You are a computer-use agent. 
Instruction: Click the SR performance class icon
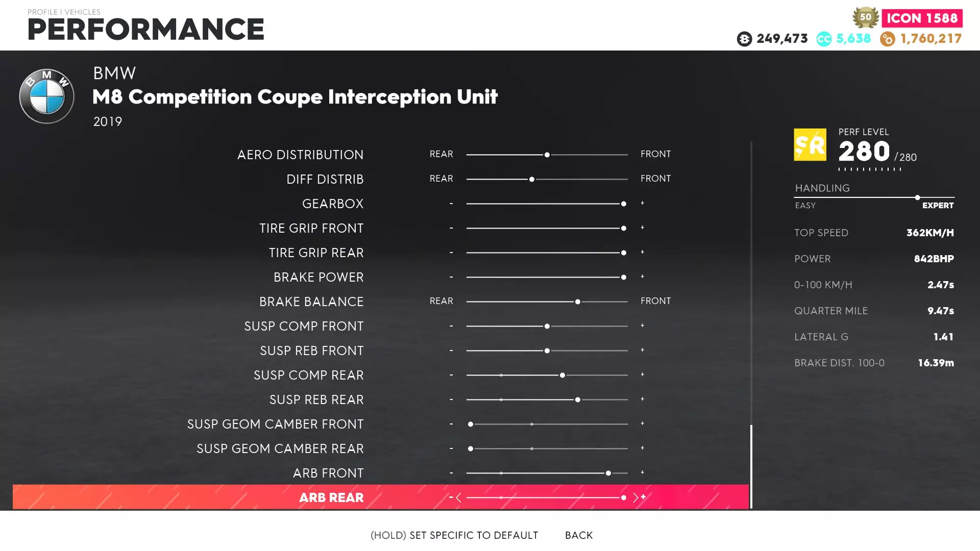[810, 145]
